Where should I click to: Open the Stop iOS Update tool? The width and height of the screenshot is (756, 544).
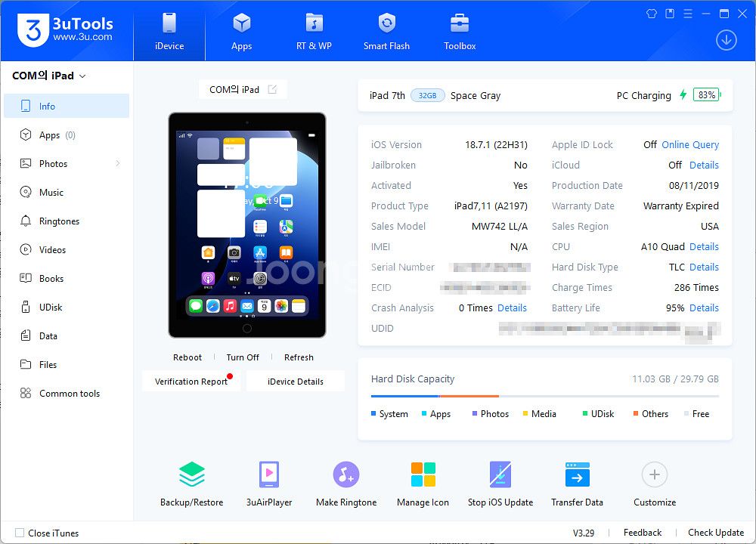[x=500, y=474]
